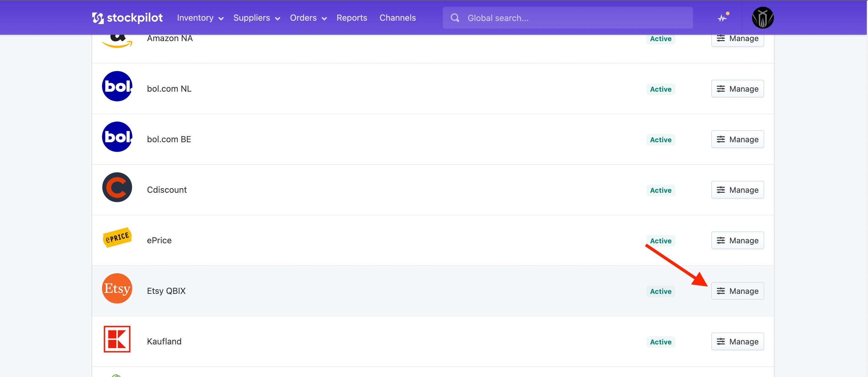
Task: Click the bol.com NL logo
Action: [117, 86]
